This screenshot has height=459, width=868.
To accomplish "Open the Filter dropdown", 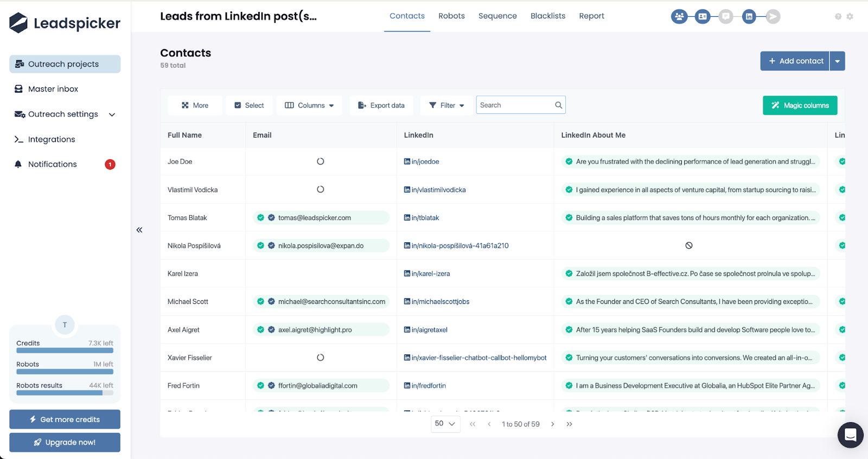I will (446, 105).
